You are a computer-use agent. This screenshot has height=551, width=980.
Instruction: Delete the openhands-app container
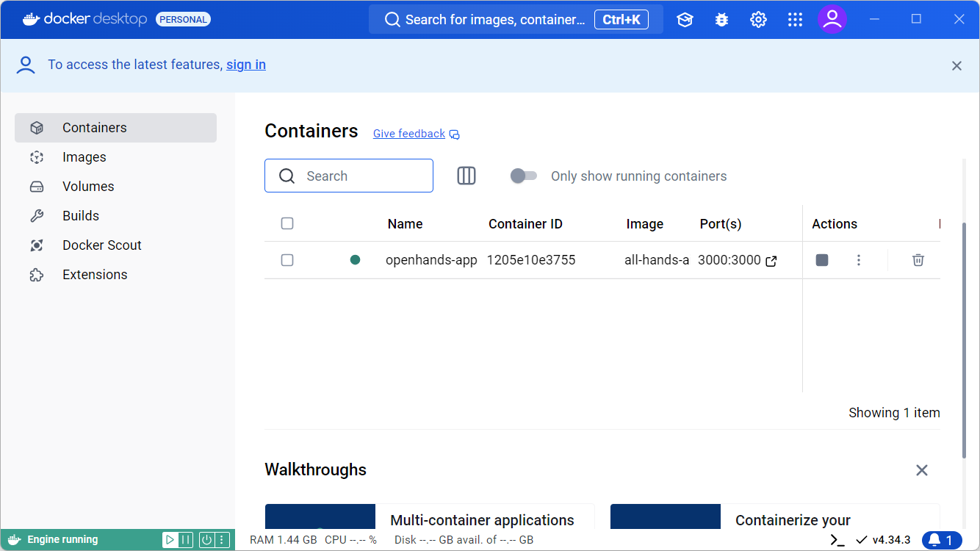pos(918,259)
